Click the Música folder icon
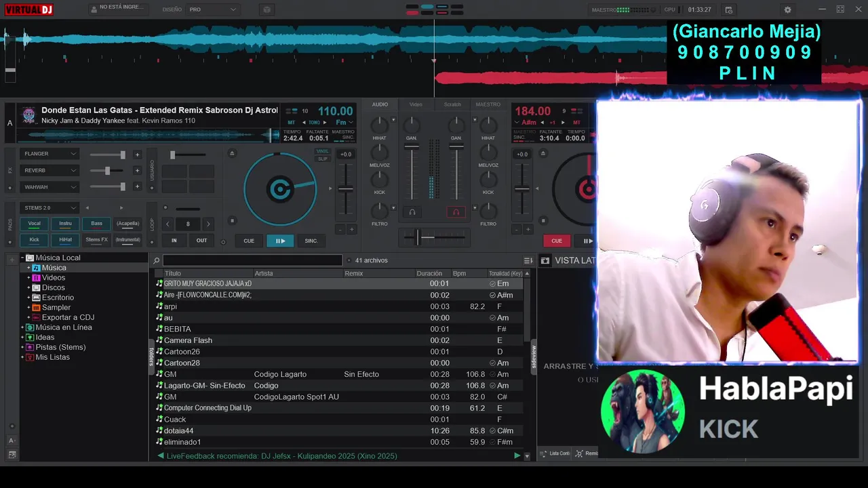 click(x=36, y=268)
